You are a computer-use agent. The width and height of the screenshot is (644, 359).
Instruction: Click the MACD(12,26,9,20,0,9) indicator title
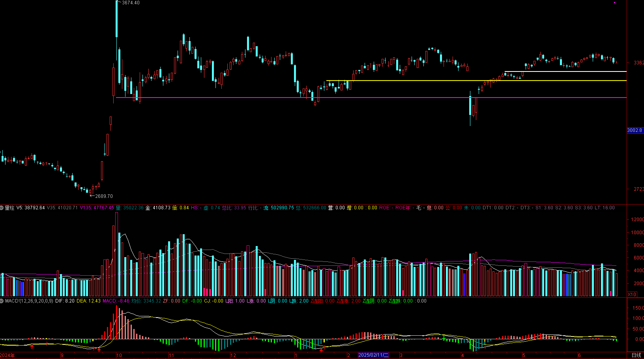click(x=29, y=301)
